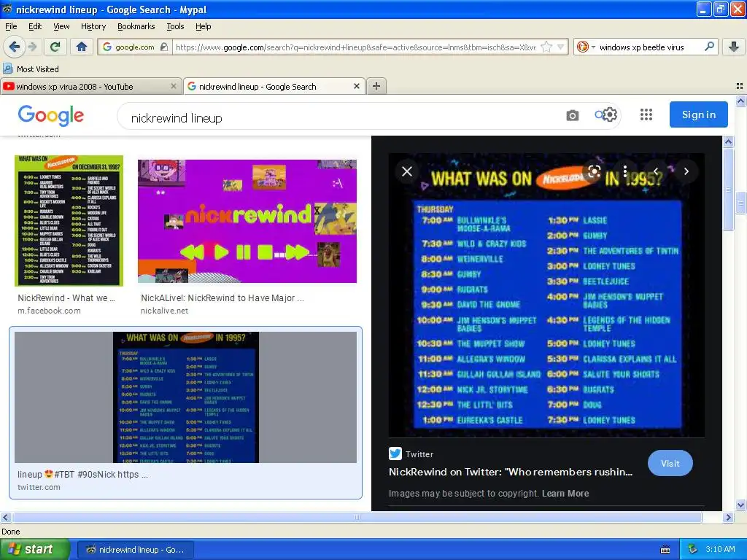Open the Help menu
This screenshot has width=747, height=560.
(x=203, y=26)
